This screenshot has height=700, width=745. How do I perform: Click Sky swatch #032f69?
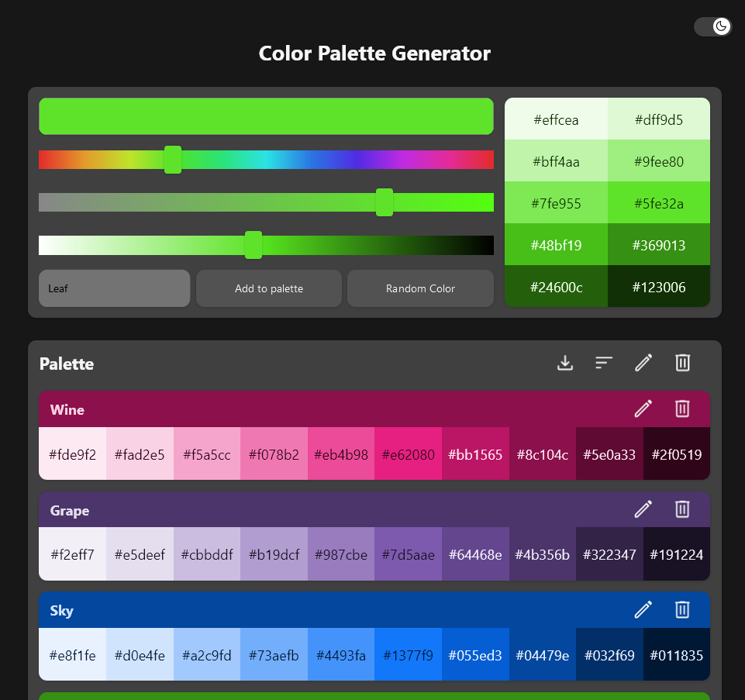[x=609, y=654]
